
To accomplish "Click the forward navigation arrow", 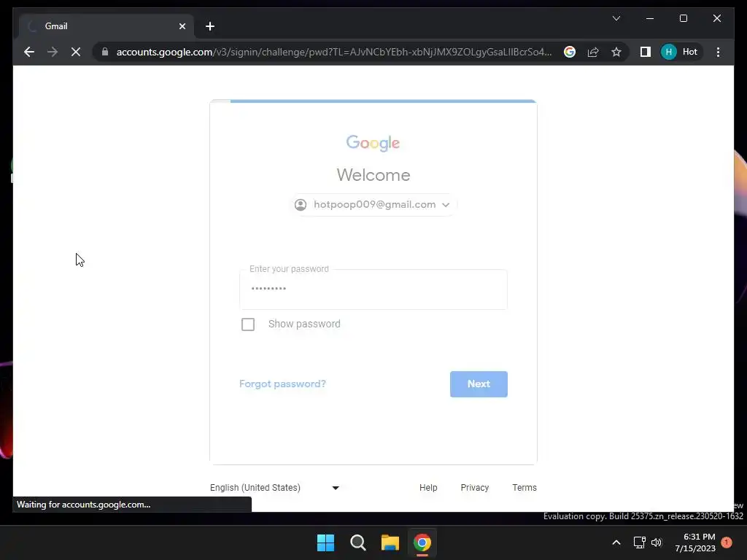I will coord(53,52).
